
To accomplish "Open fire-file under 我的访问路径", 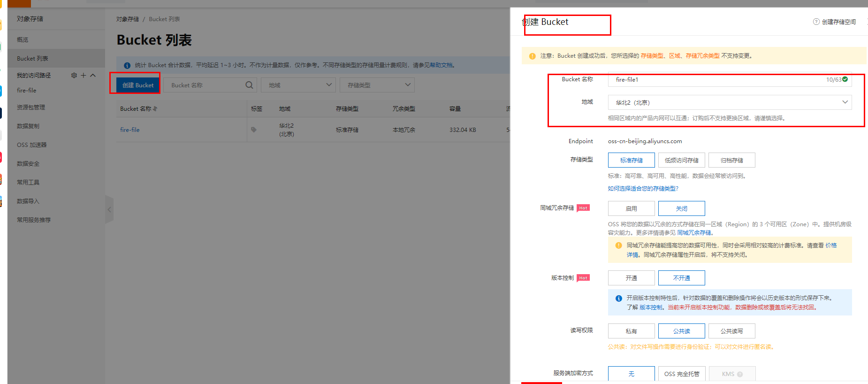I will 27,90.
